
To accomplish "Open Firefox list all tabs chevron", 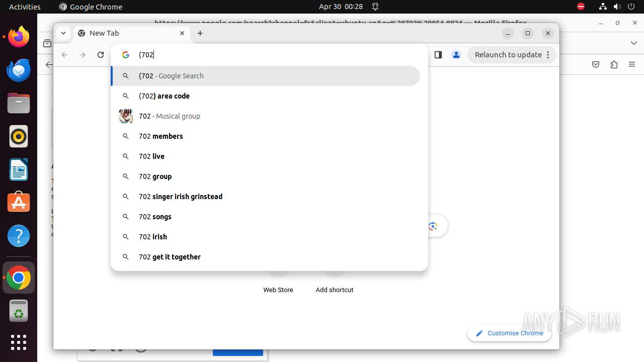I will [x=634, y=43].
